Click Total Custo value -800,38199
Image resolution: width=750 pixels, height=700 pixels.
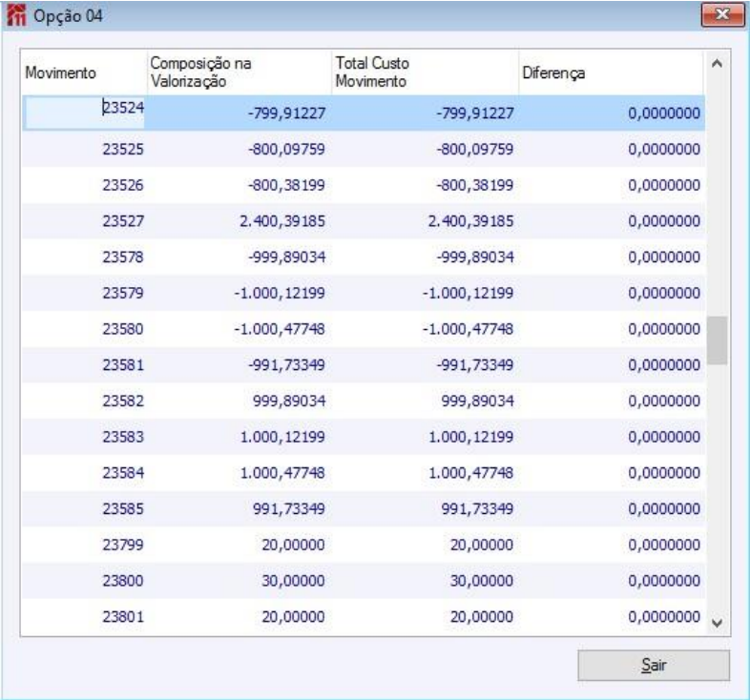474,185
